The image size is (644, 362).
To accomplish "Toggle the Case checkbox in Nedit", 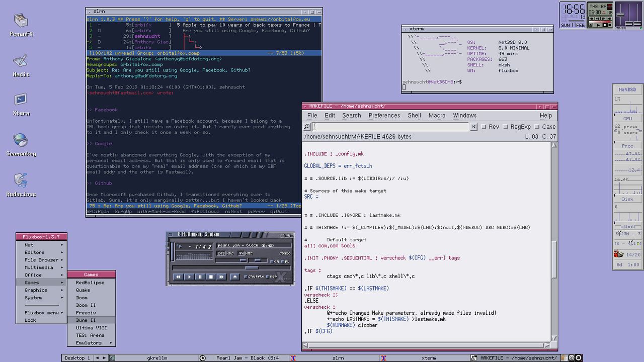I will tap(537, 127).
